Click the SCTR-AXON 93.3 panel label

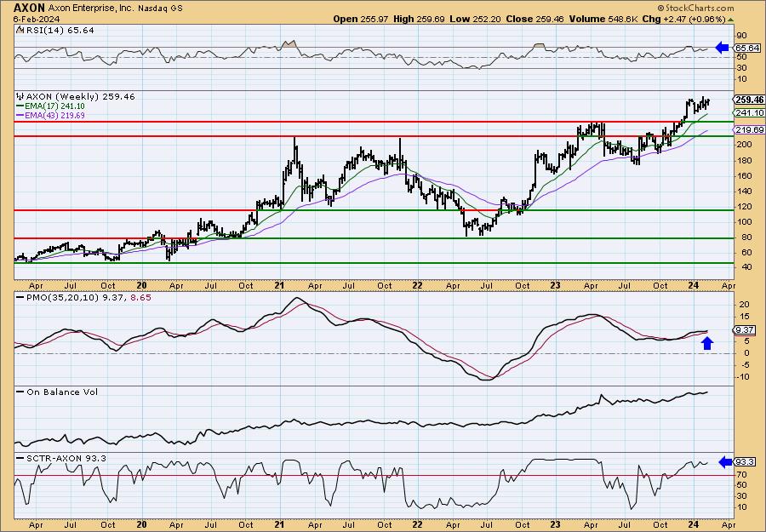66,458
